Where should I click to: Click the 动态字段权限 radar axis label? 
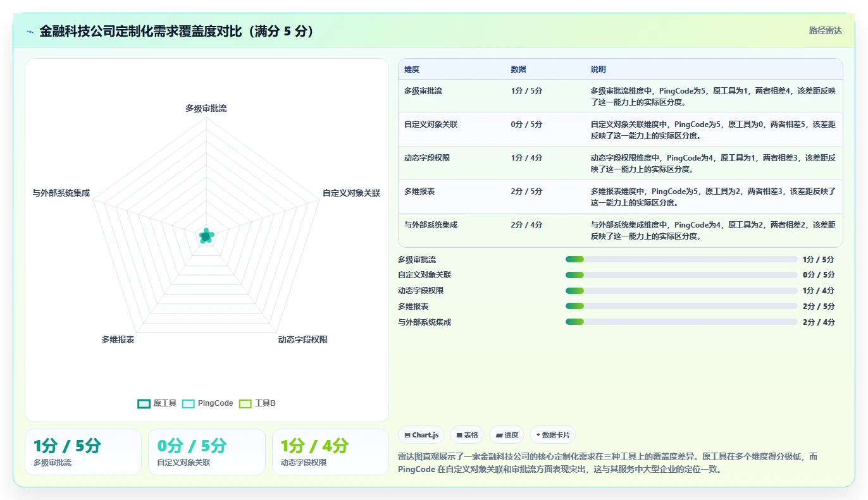303,340
